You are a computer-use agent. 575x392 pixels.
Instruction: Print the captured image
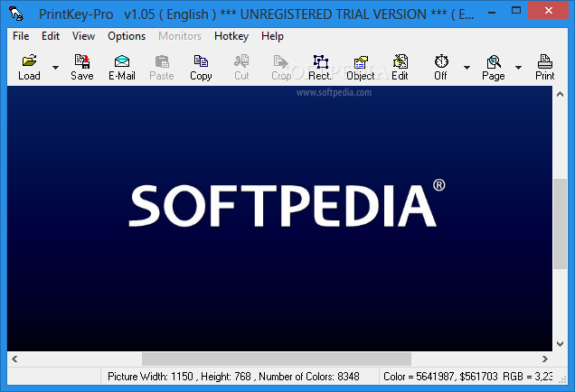click(544, 68)
